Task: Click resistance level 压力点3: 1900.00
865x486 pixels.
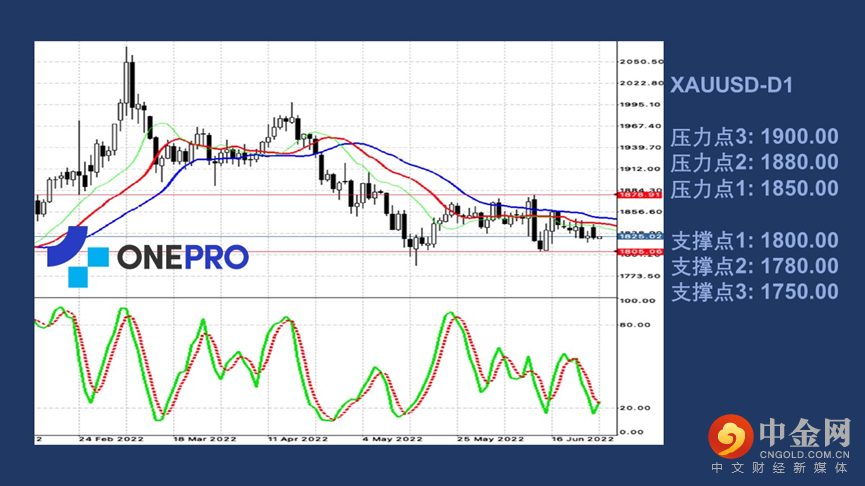Action: (x=754, y=137)
